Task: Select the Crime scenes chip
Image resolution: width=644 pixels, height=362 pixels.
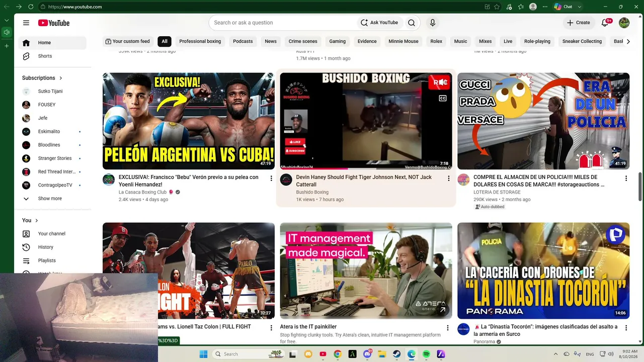Action: pyautogui.click(x=303, y=41)
